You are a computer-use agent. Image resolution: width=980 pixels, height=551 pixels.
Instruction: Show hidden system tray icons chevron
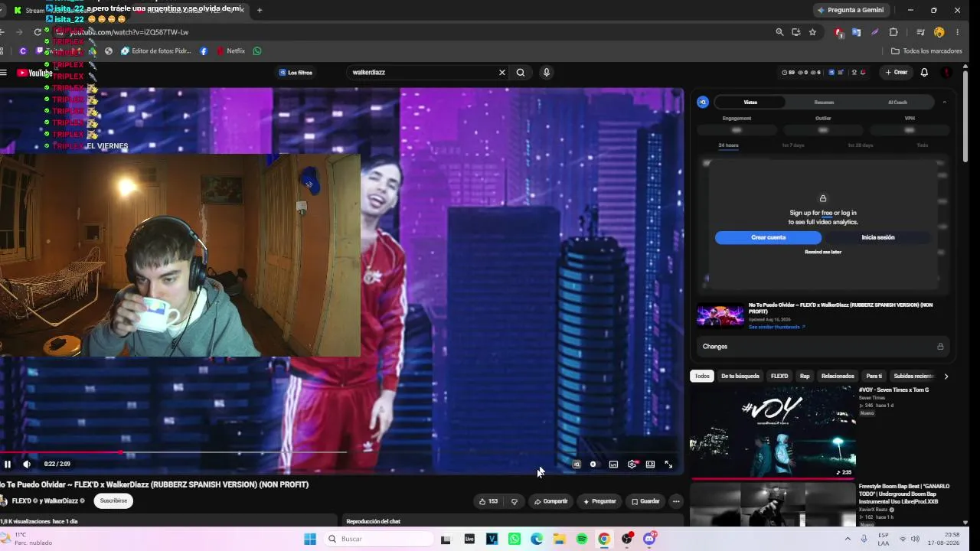coord(848,539)
